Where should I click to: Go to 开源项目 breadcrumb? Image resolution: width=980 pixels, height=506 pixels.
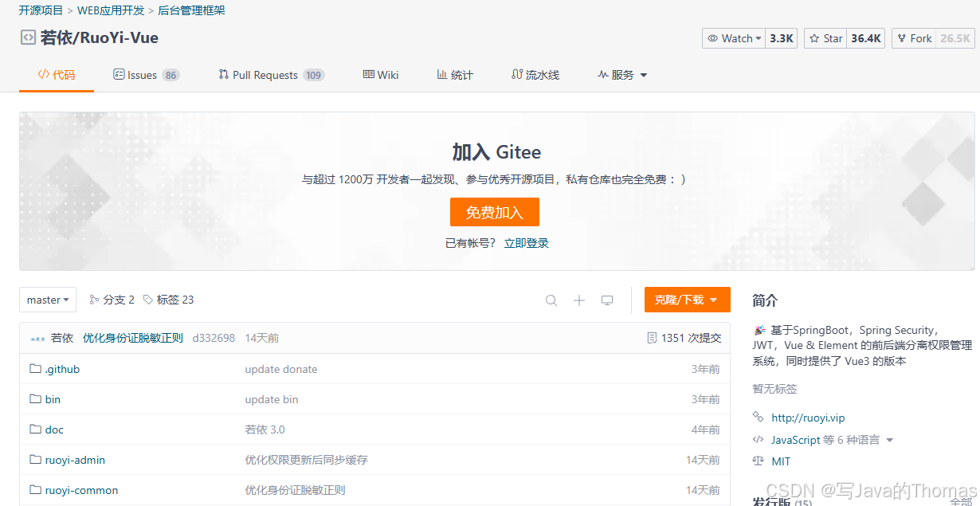[41, 10]
